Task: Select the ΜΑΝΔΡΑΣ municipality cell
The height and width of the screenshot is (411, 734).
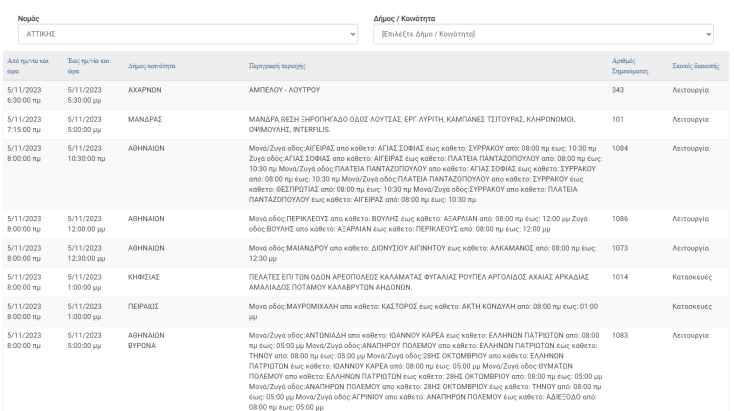Action: pyautogui.click(x=145, y=119)
